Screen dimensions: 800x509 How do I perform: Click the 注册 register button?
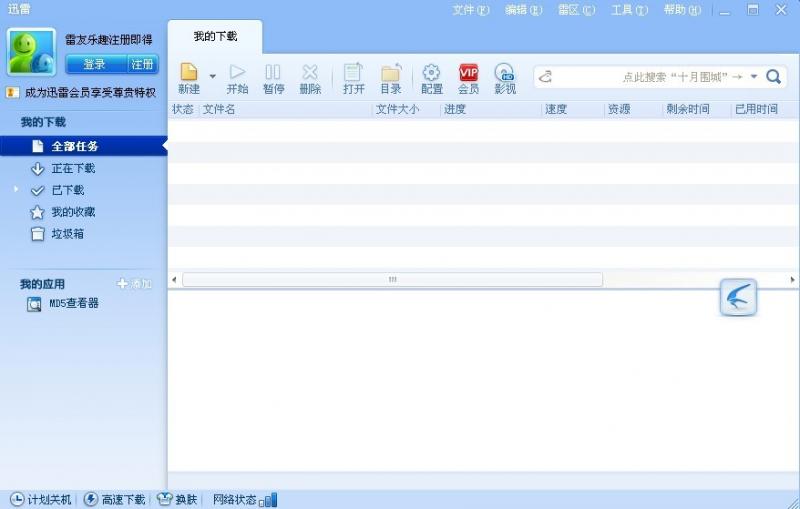(x=143, y=64)
